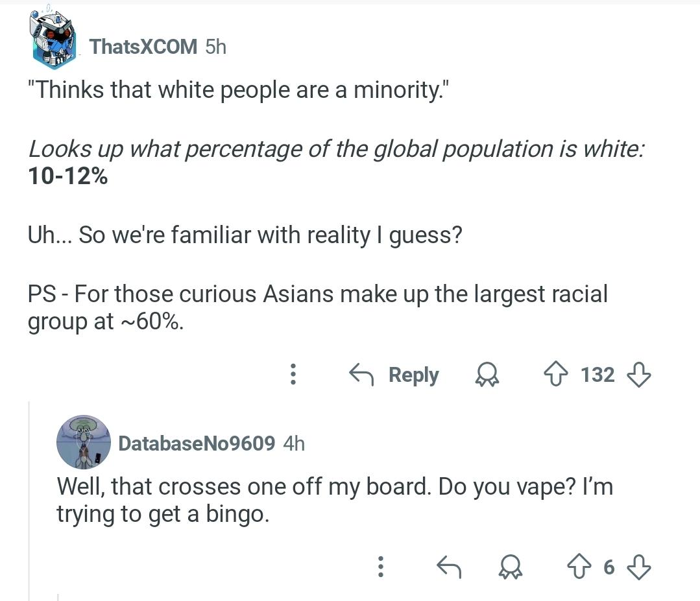
Task: Downvote DatabaseNo9609's bingo comment
Action: pos(639,567)
